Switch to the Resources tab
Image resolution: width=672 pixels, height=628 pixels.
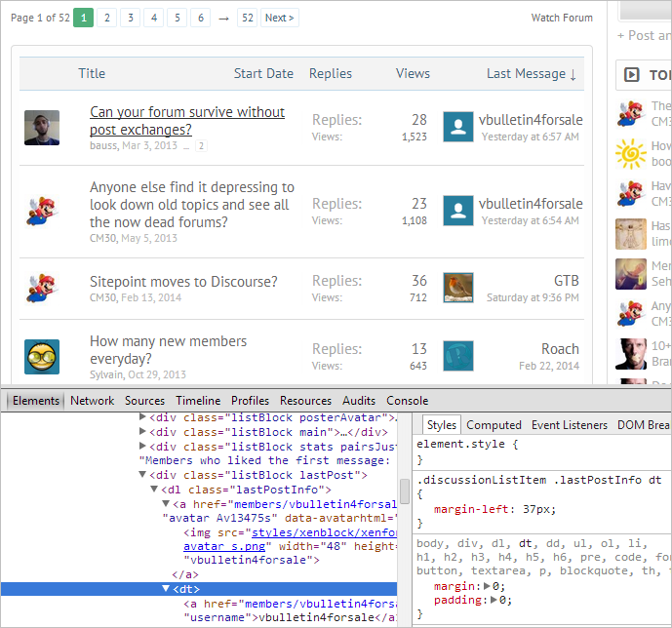tap(305, 401)
